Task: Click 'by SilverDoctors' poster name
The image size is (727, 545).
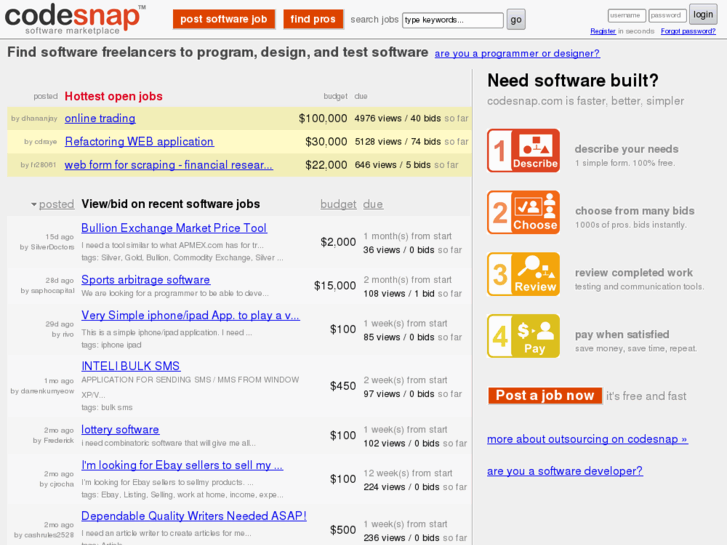Action: [47, 247]
